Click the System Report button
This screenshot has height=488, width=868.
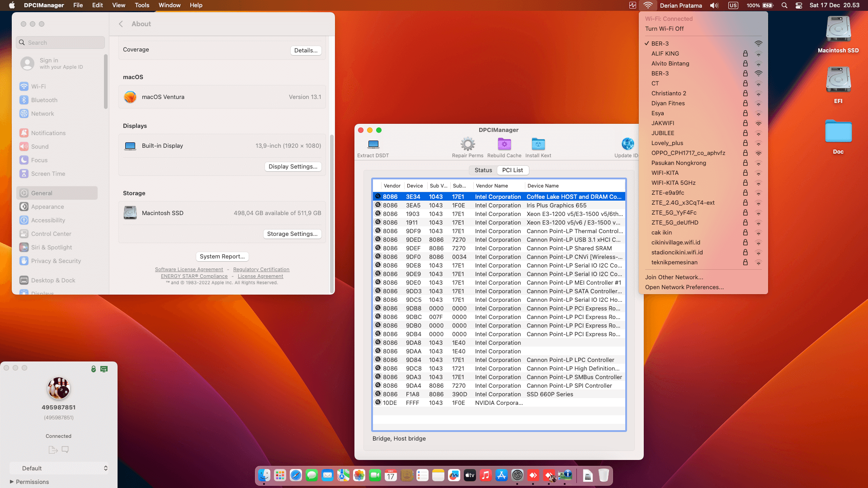click(222, 256)
